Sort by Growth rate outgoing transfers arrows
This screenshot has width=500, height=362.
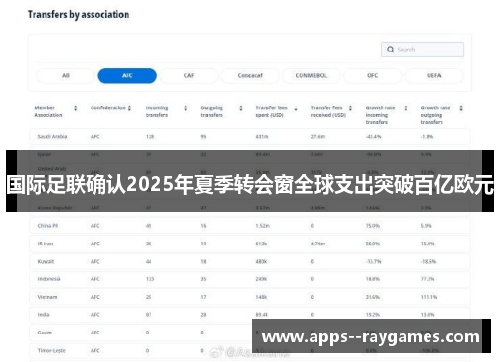click(461, 108)
